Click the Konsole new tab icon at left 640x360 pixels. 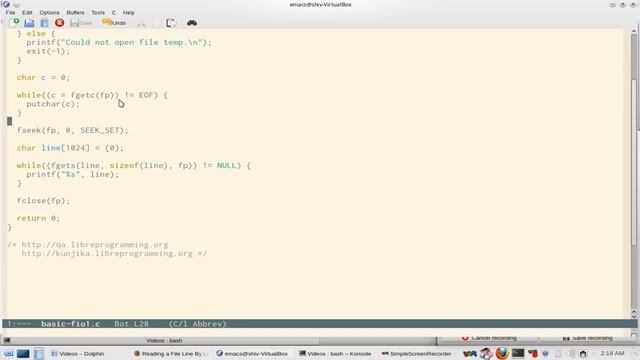(x=7, y=340)
